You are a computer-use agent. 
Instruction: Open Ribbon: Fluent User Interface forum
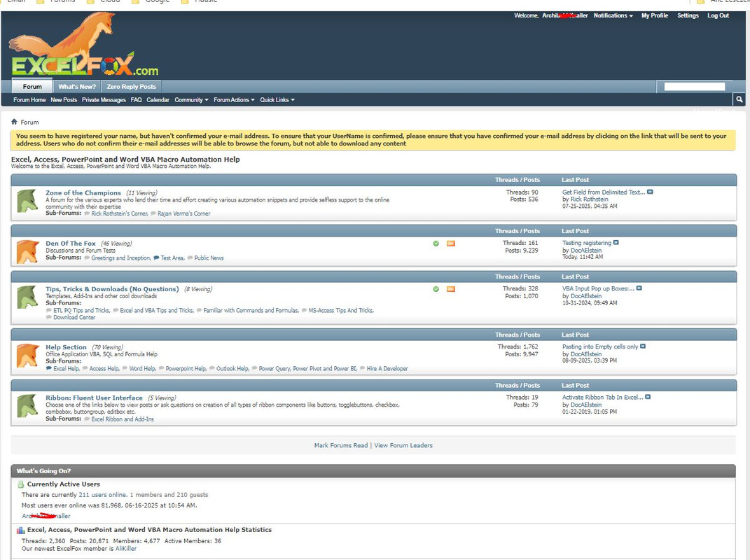(x=95, y=398)
